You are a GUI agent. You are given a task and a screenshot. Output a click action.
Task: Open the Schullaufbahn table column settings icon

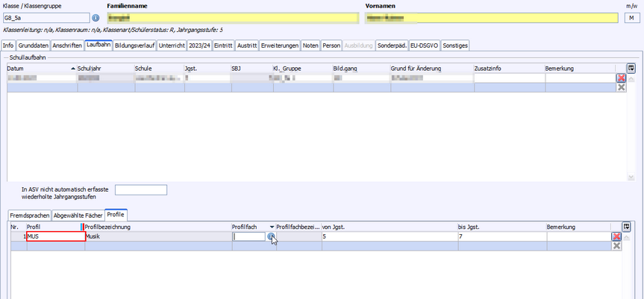(x=631, y=69)
